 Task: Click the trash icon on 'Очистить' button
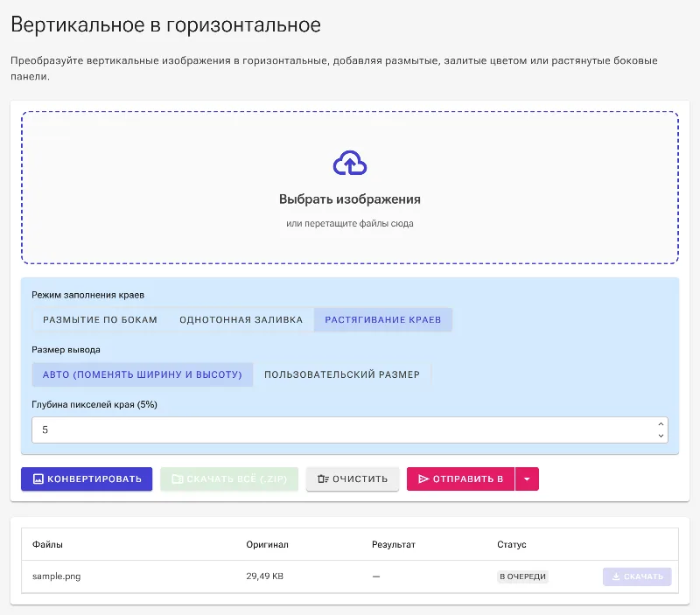pos(323,479)
